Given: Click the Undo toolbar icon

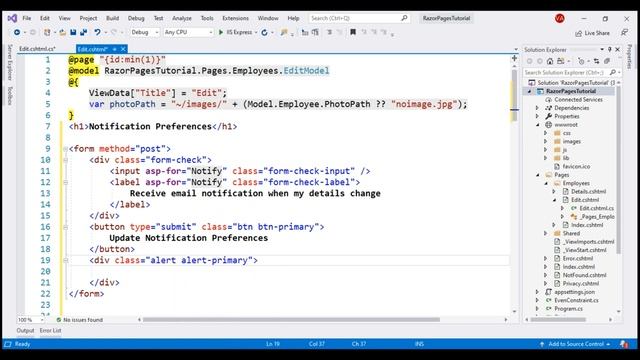Looking at the screenshot, I should (x=97, y=32).
